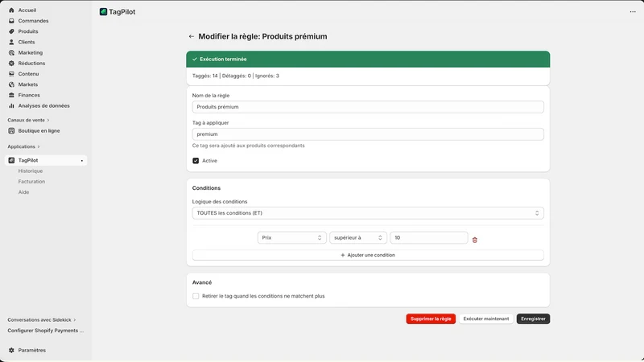
Task: Click 'Taggés: 14 | Détaggés: 0 | Ignorés: 3' text
Action: pyautogui.click(x=236, y=76)
